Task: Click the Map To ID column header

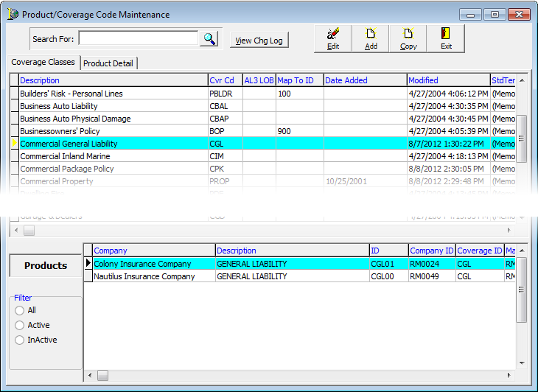Action: [x=299, y=80]
